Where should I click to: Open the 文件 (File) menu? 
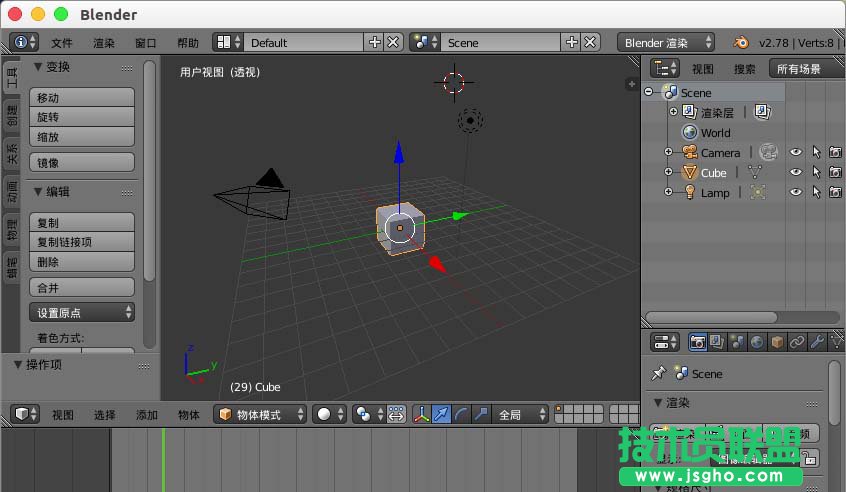(62, 43)
